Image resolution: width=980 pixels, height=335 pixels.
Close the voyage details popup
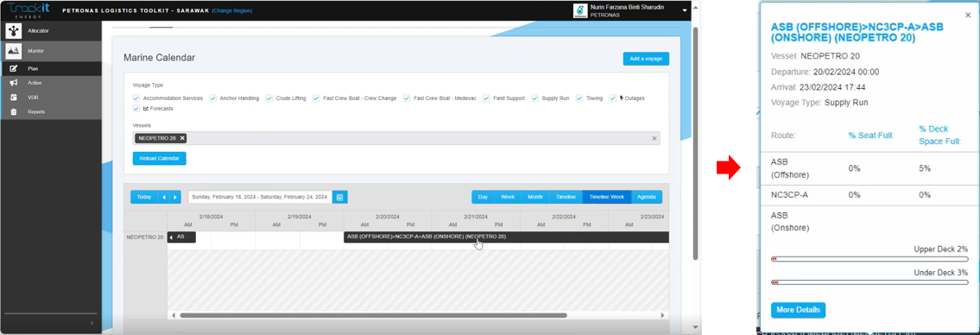(x=968, y=15)
